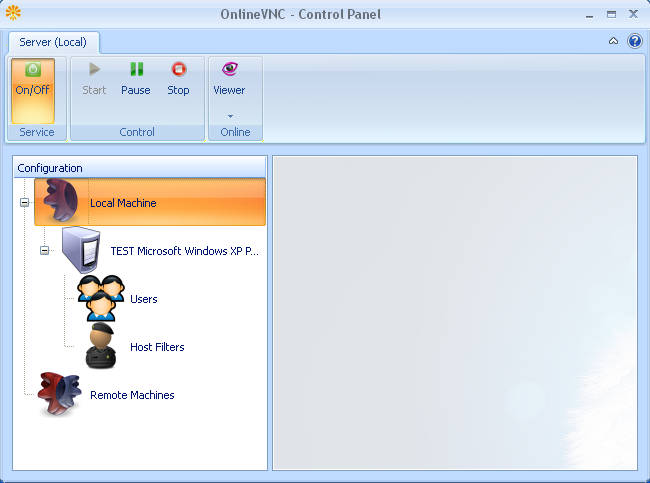Screen dimensions: 650x483
Task: Collapse the ribbon with the chevron
Action: click(613, 41)
